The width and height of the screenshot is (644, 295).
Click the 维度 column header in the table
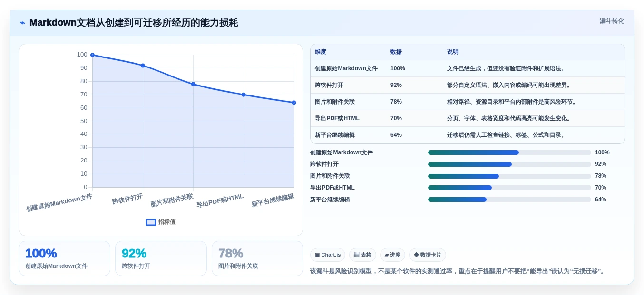[321, 52]
